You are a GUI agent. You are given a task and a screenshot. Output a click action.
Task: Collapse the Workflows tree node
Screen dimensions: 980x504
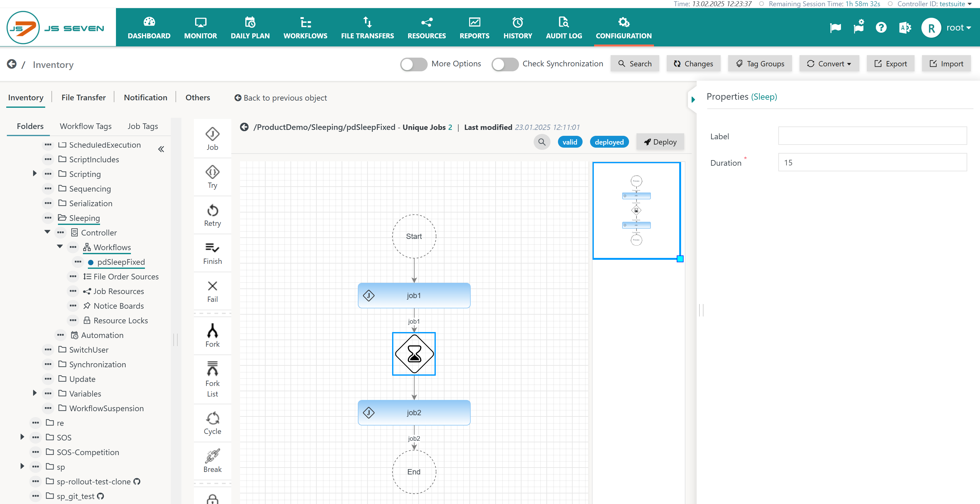point(60,247)
